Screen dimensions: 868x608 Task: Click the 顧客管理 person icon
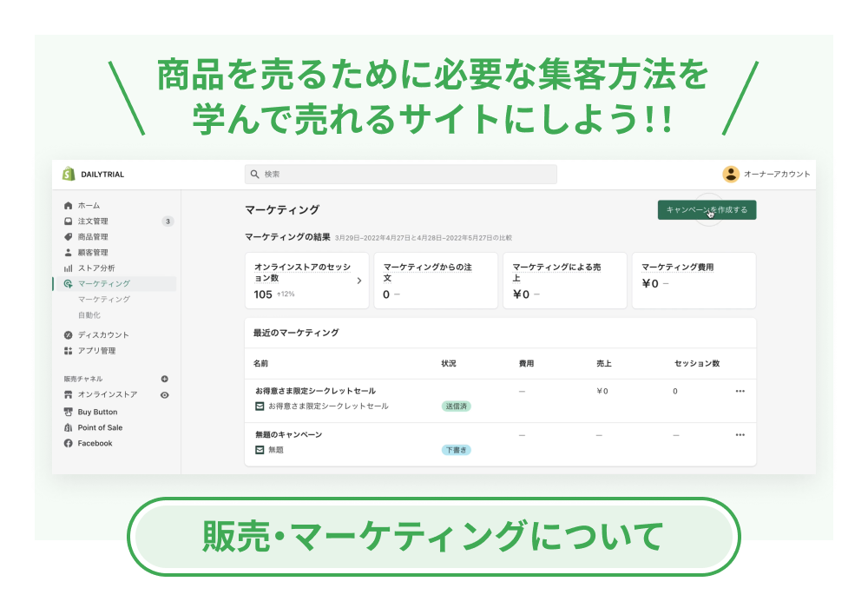[69, 253]
